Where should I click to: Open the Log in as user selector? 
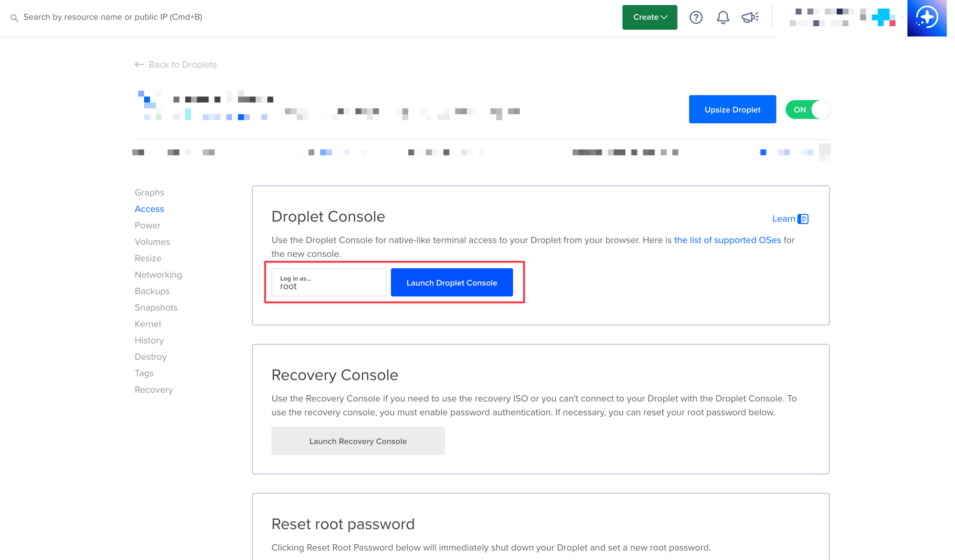tap(329, 282)
